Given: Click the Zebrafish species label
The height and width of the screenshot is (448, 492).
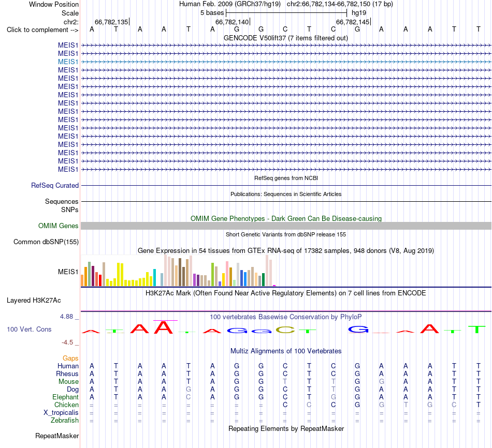Looking at the screenshot, I should coord(65,421).
